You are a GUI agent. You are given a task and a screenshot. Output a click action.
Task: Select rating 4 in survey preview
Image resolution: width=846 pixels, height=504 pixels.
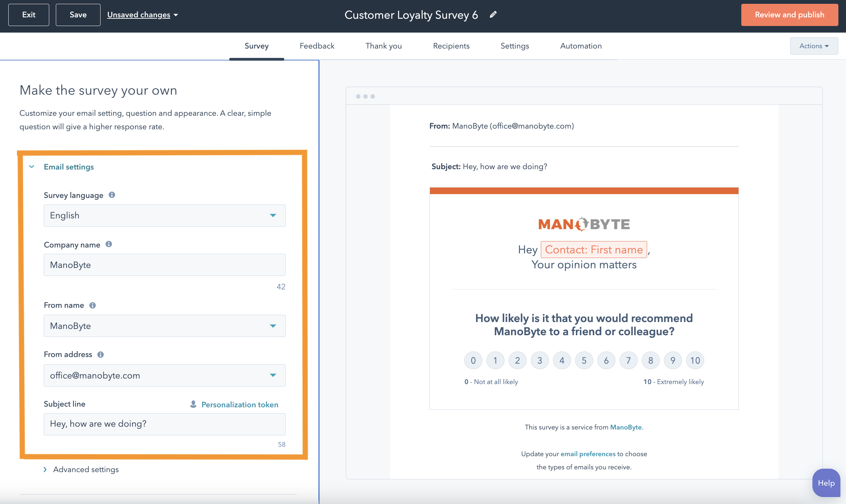coord(562,360)
